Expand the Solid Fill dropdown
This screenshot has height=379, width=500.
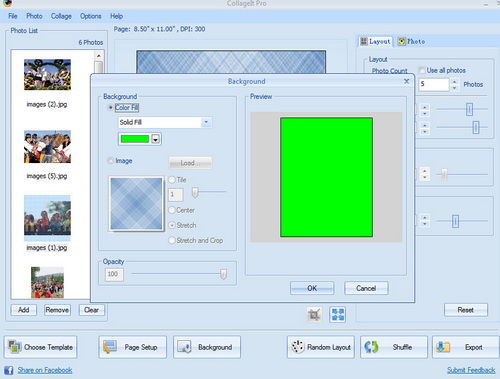(206, 122)
